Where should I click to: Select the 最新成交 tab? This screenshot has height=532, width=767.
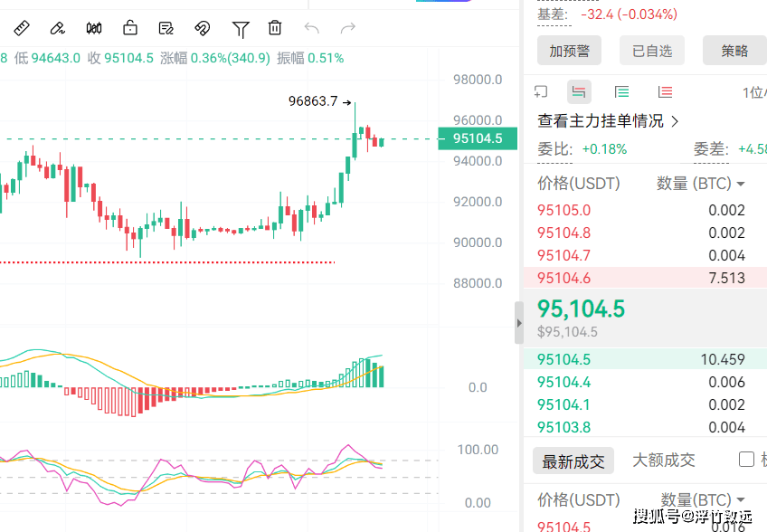pyautogui.click(x=573, y=461)
